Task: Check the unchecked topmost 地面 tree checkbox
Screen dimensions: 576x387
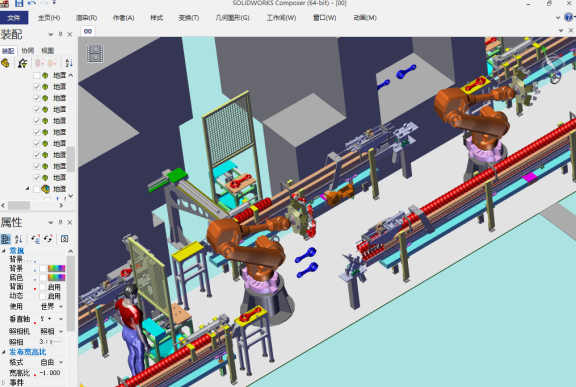Action: click(37, 75)
